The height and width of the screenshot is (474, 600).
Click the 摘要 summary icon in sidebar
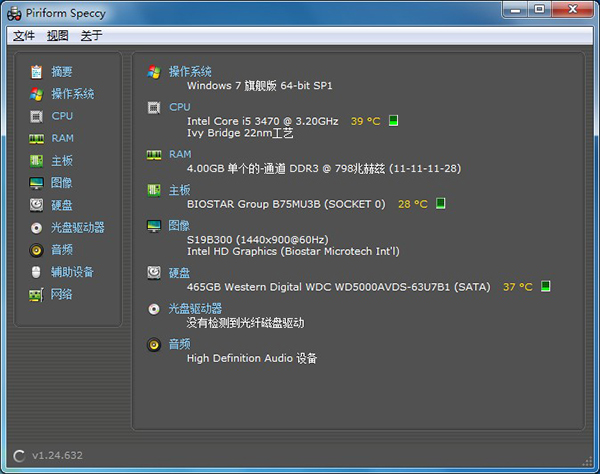pos(36,72)
